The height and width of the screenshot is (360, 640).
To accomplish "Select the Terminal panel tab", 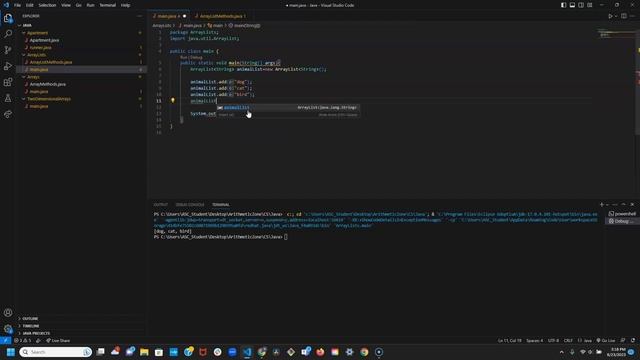I will click(x=220, y=204).
